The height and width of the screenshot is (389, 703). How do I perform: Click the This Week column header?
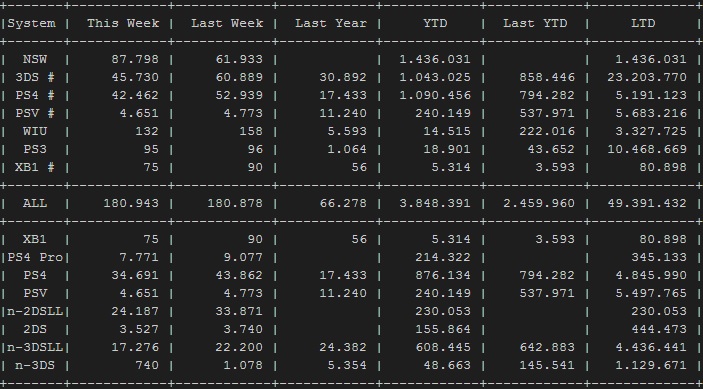coord(123,23)
